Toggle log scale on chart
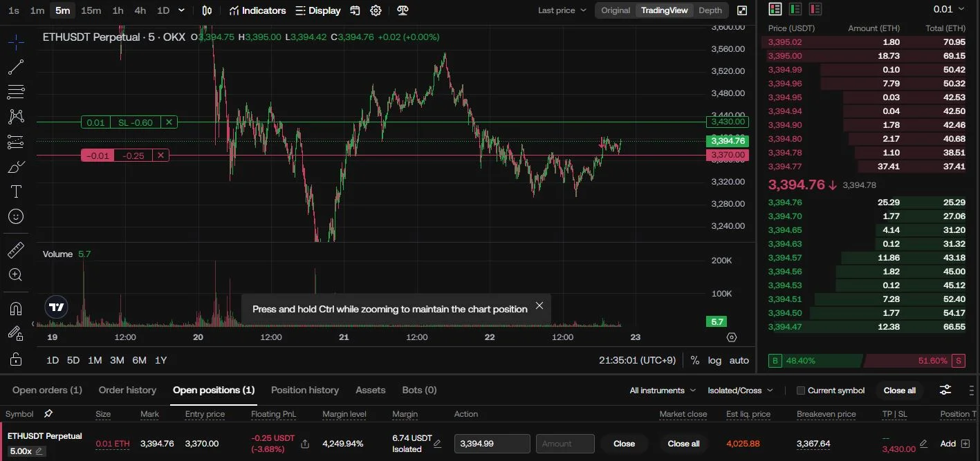980x461 pixels. click(x=714, y=360)
